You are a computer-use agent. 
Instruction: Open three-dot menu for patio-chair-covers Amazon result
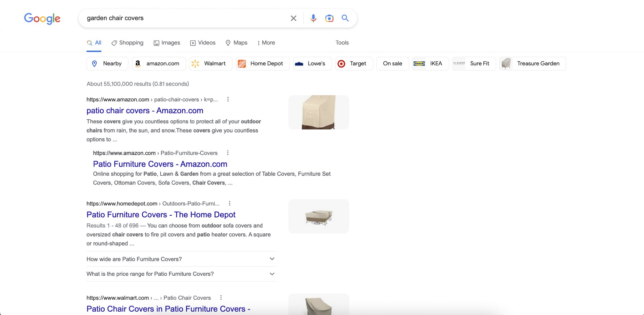click(228, 99)
